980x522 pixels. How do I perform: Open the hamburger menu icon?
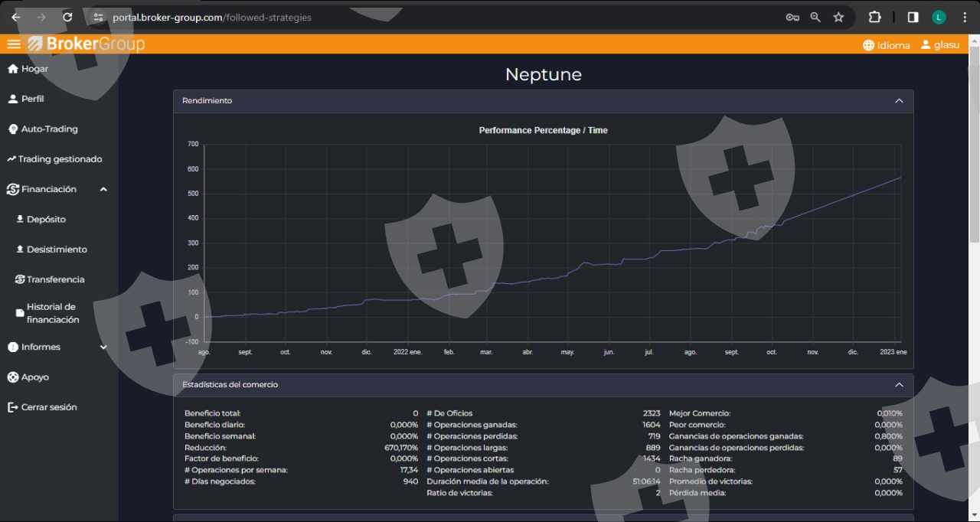14,44
